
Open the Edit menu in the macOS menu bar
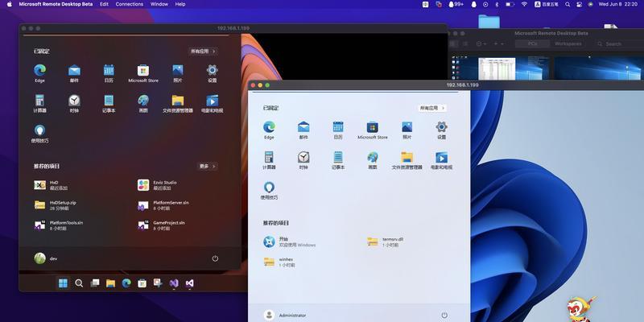point(105,4)
